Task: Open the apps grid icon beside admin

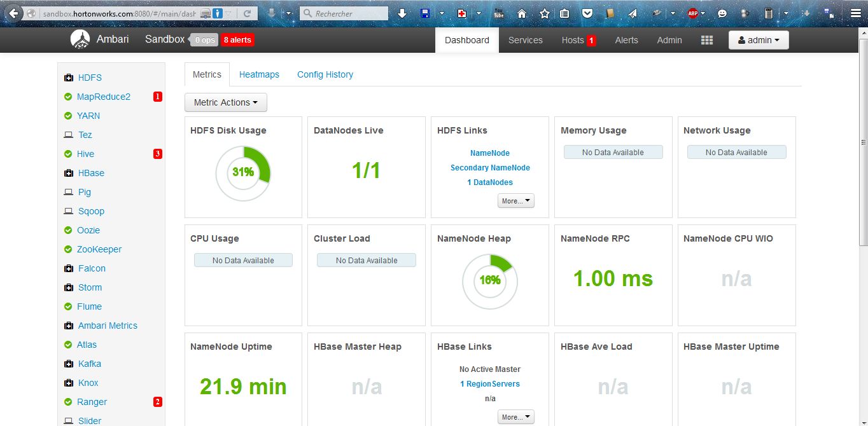Action: (706, 39)
